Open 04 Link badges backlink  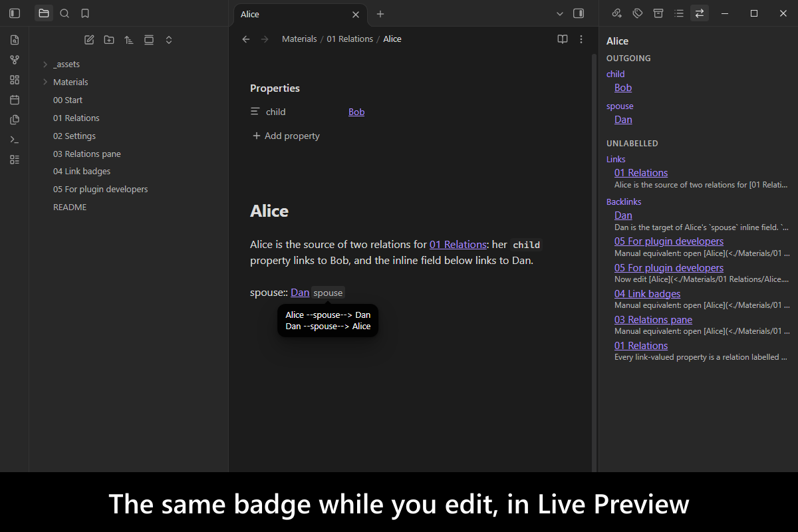point(647,294)
